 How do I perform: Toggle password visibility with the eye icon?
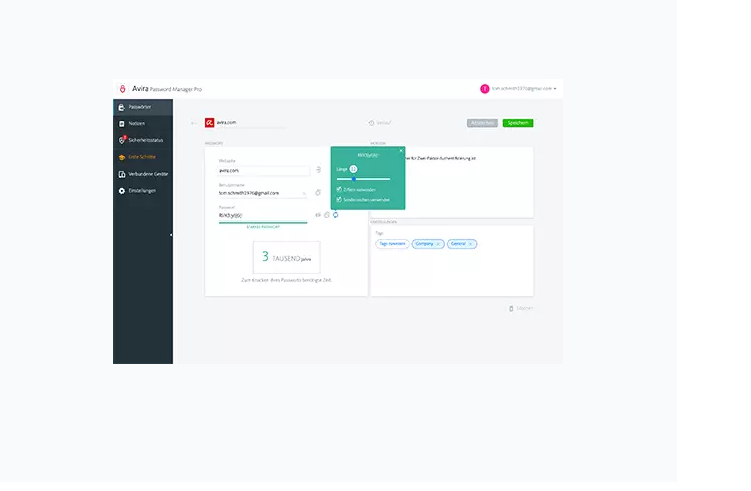[x=318, y=214]
